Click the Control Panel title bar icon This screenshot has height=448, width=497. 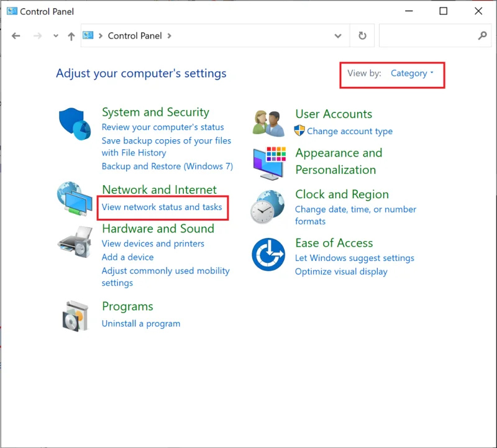[12, 11]
